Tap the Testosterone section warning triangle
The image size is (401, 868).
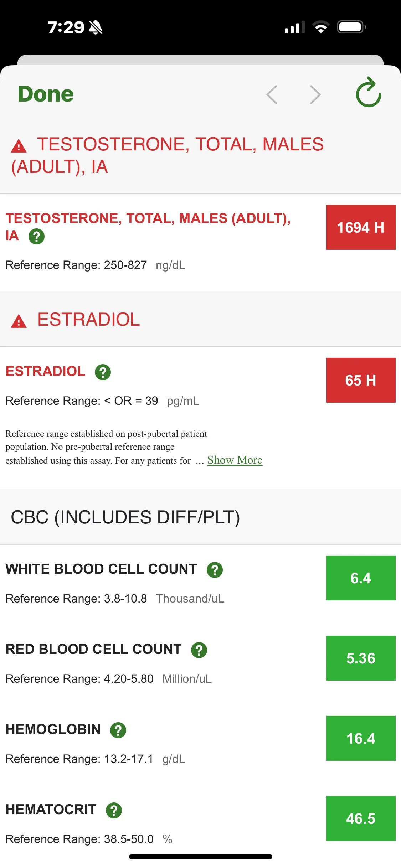(19, 146)
